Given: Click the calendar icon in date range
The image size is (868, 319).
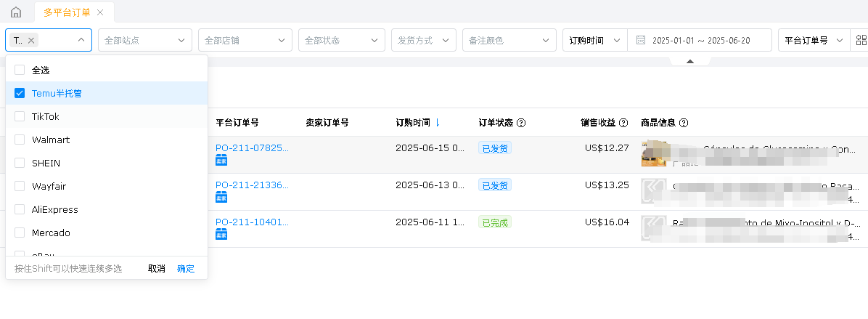Looking at the screenshot, I should click(641, 40).
